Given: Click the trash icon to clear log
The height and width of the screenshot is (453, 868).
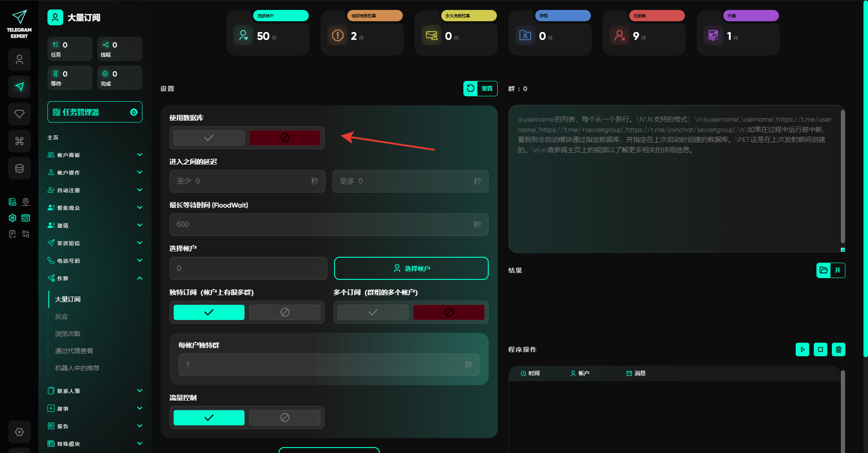Looking at the screenshot, I should click(838, 349).
